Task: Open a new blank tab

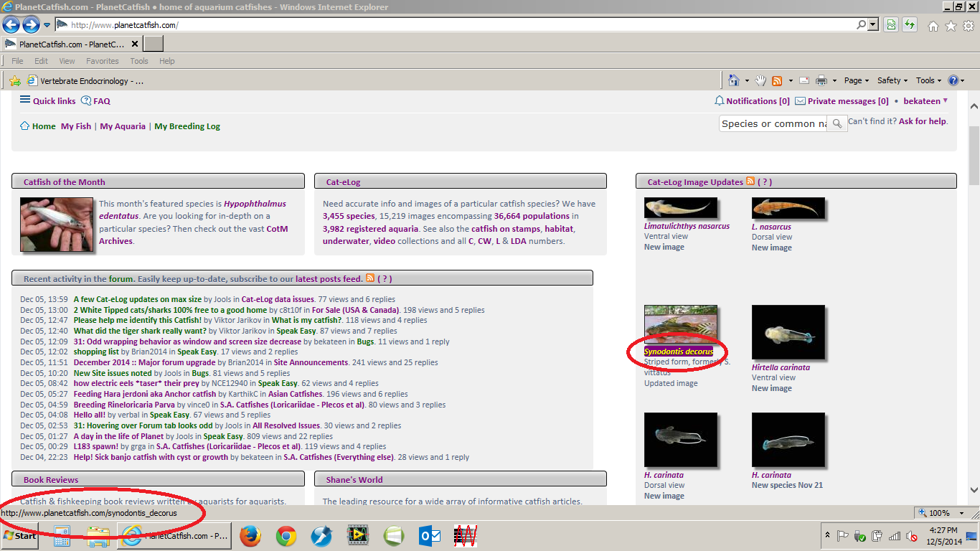Action: (x=154, y=44)
